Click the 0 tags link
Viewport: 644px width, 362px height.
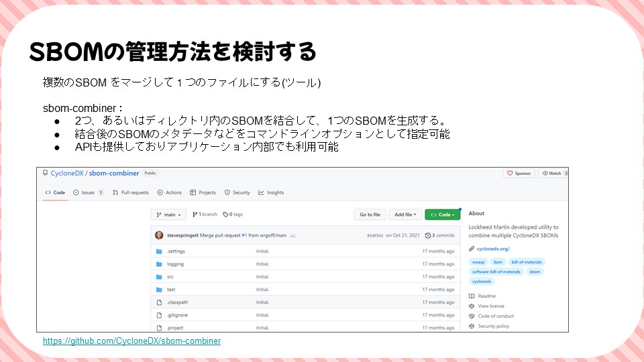tap(233, 215)
